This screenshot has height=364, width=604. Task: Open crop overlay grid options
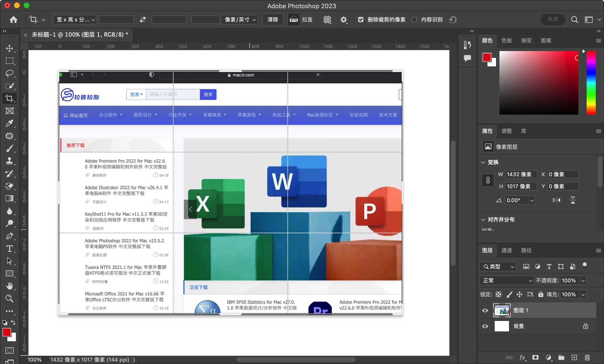point(327,20)
